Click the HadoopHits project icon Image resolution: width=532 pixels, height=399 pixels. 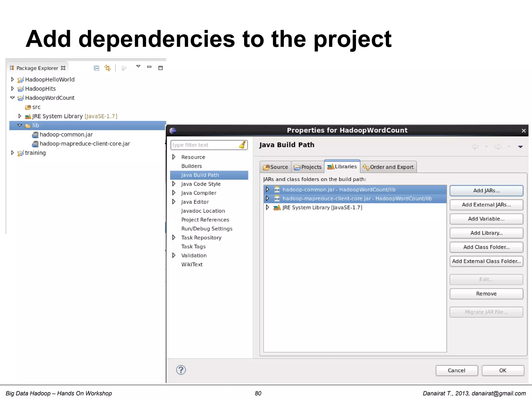click(x=21, y=89)
